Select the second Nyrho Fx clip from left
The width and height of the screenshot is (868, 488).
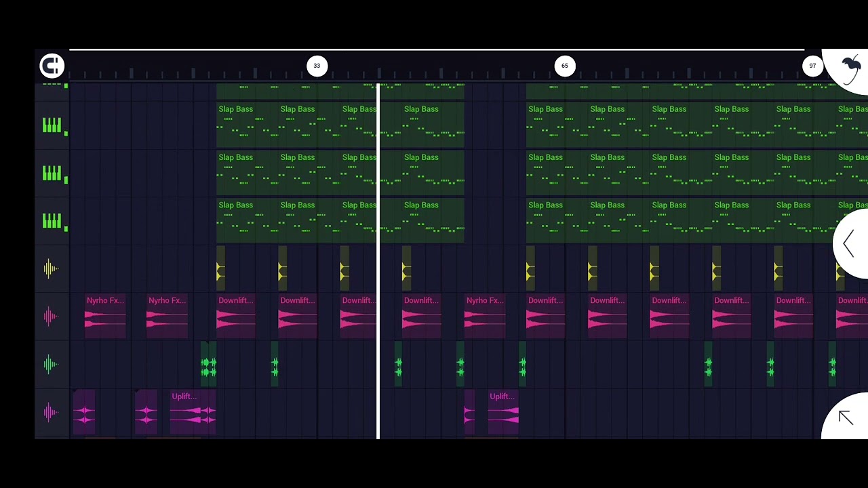[x=167, y=317]
